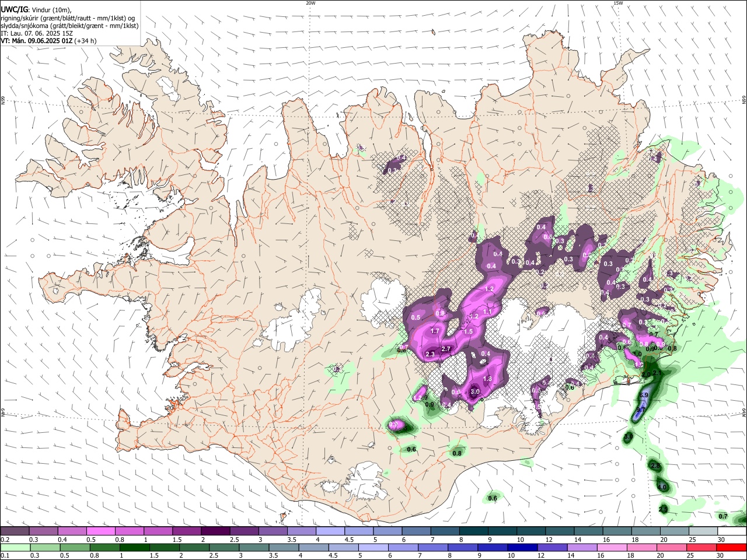This screenshot has width=747, height=560.
Task: Click the red bottom legend swatch after 30
Action: (x=731, y=547)
